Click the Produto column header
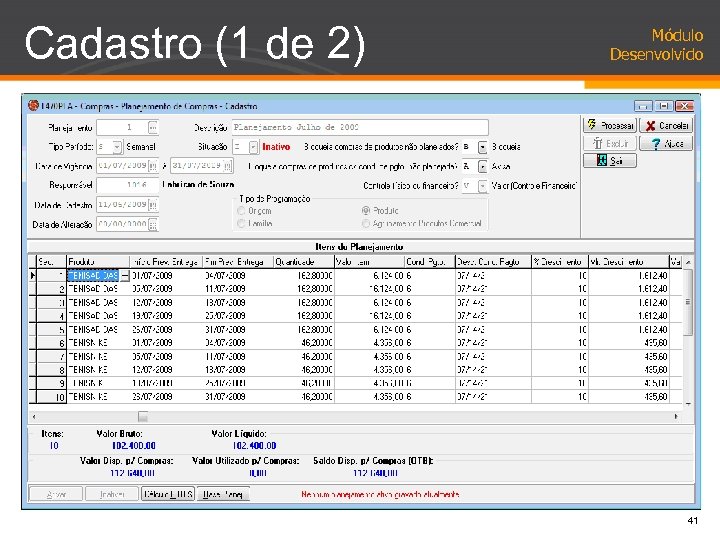The width and height of the screenshot is (720, 540). point(98,262)
